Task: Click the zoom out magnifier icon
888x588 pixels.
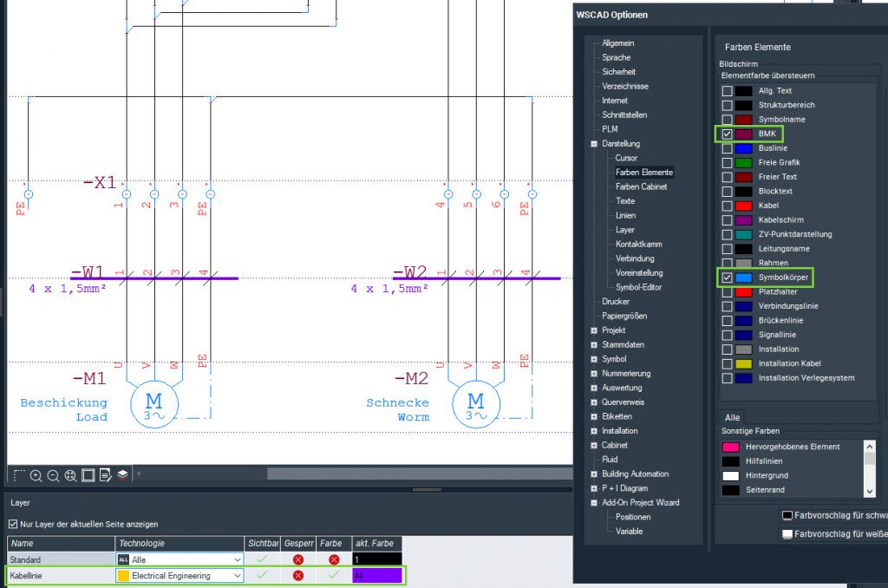Action: (x=53, y=475)
